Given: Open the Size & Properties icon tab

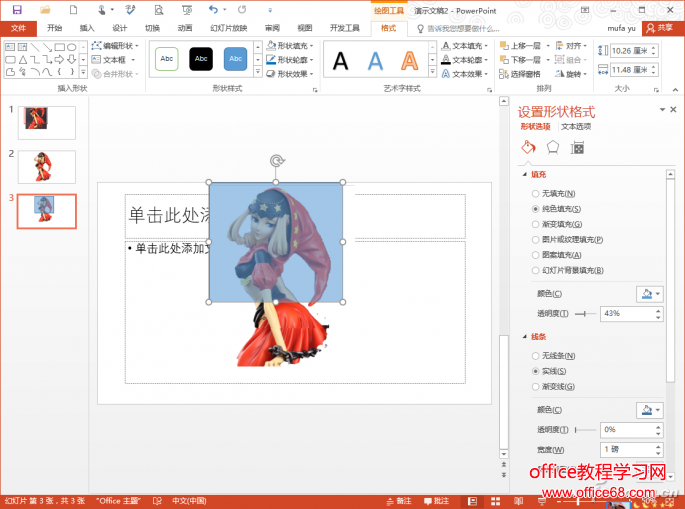Looking at the screenshot, I should 577,148.
